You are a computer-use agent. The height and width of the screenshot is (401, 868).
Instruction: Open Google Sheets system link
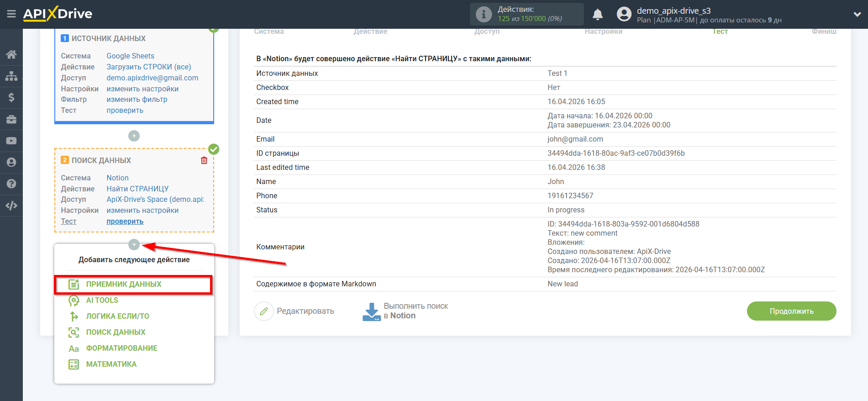pyautogui.click(x=131, y=56)
